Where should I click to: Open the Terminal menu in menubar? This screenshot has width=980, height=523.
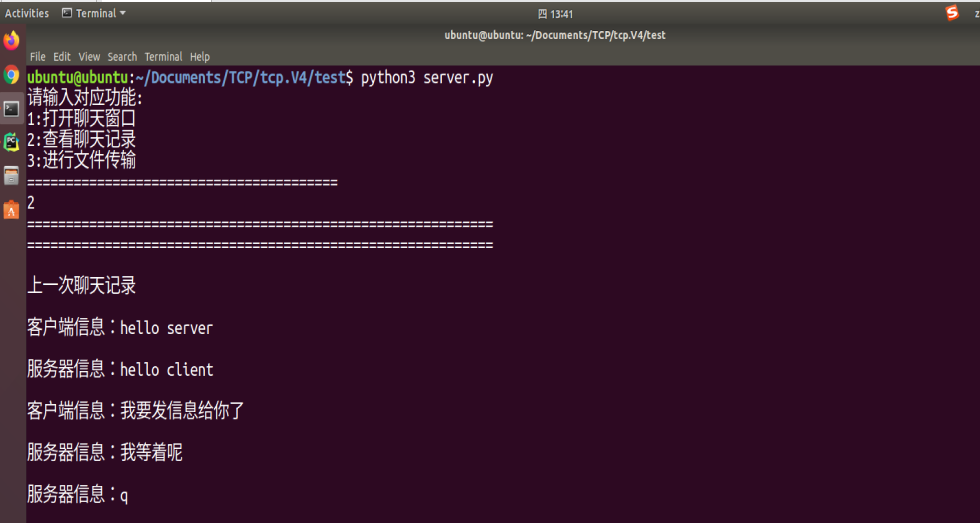click(163, 57)
